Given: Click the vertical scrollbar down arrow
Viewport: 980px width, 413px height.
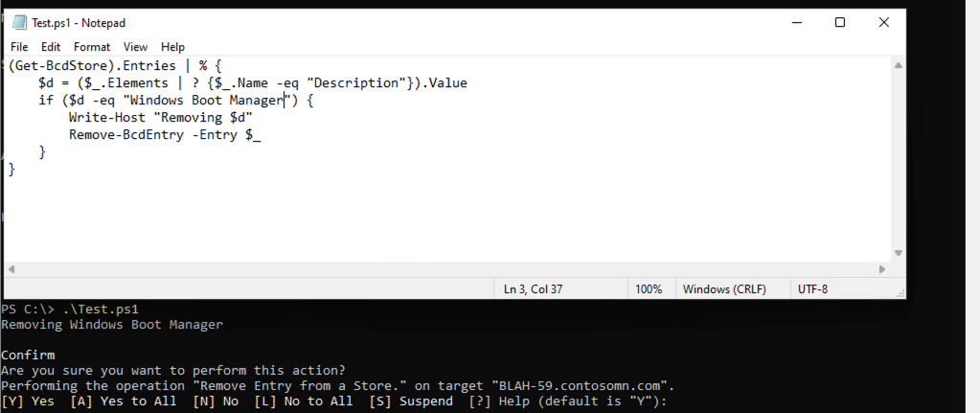Looking at the screenshot, I should pyautogui.click(x=898, y=252).
